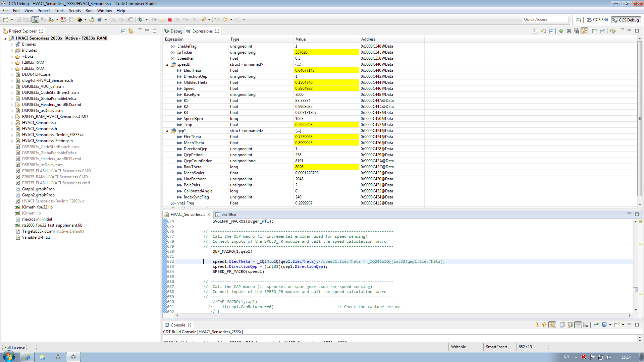Click the Quick Access search field
This screenshot has height=362, width=644.
(545, 19)
